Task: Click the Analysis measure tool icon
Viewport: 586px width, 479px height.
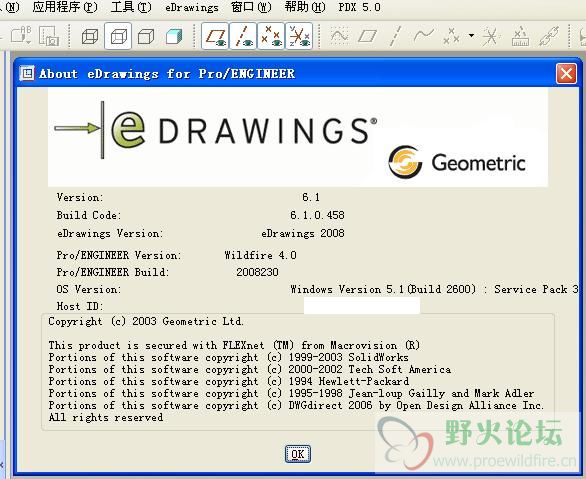Action: 520,36
